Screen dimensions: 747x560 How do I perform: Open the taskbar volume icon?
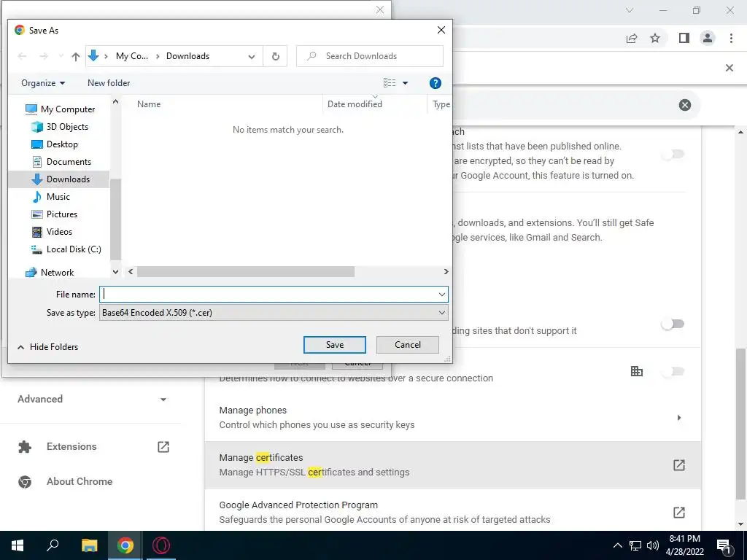(653, 545)
